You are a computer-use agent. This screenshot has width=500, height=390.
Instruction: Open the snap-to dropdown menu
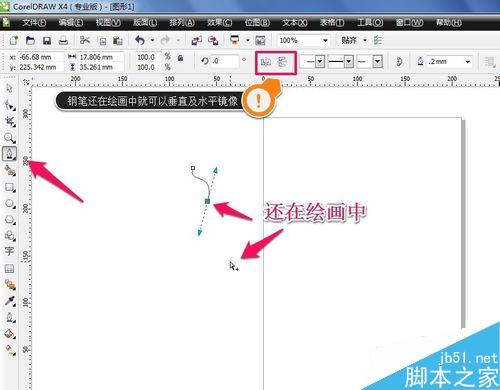(365, 40)
